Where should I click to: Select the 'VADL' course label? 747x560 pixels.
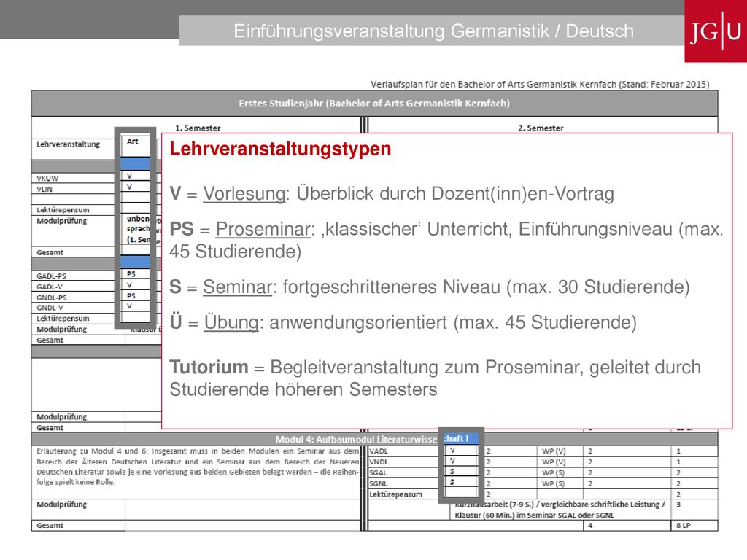pos(379,451)
